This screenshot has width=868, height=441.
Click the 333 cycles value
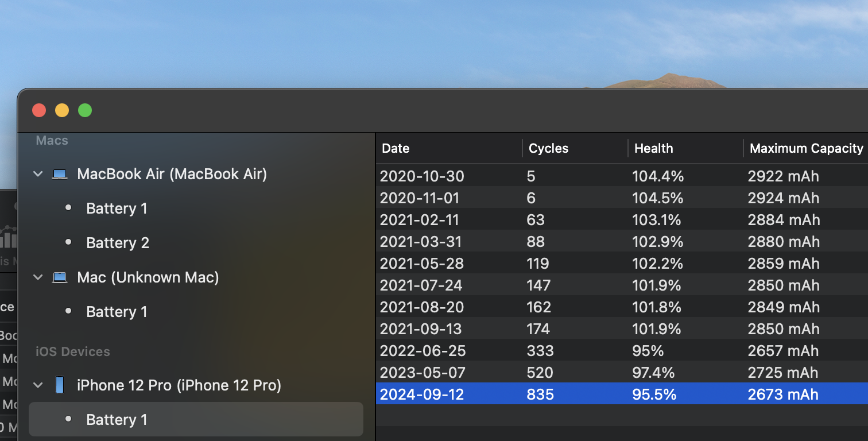click(540, 351)
